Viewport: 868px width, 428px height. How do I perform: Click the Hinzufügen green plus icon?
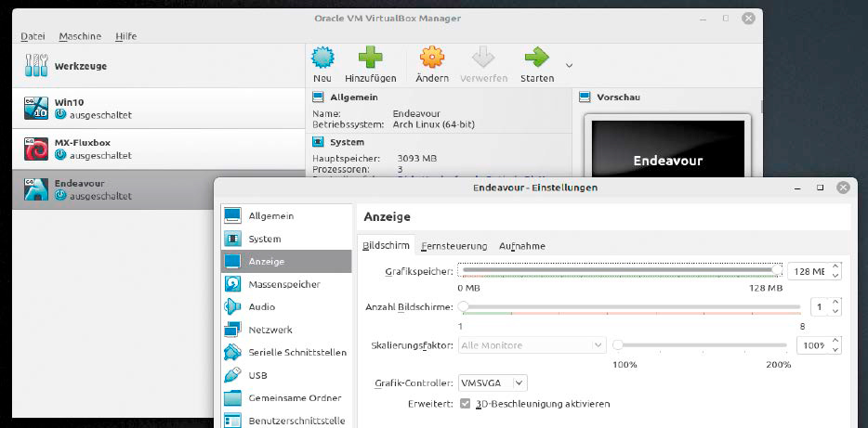pos(370,58)
